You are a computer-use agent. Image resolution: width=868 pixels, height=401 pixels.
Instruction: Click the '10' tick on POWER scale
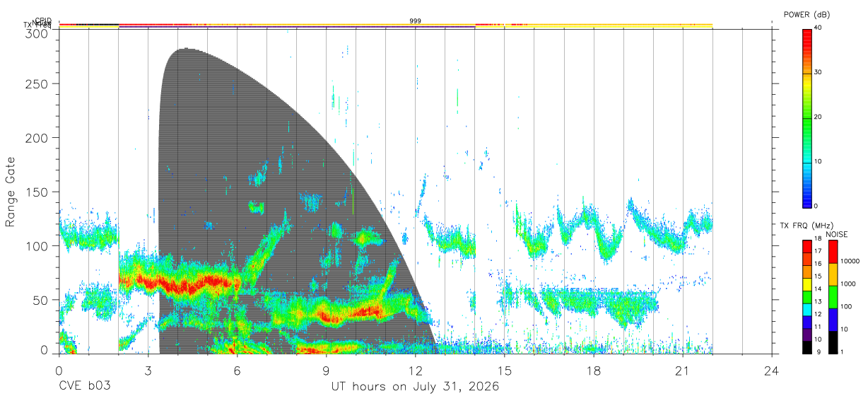point(819,162)
